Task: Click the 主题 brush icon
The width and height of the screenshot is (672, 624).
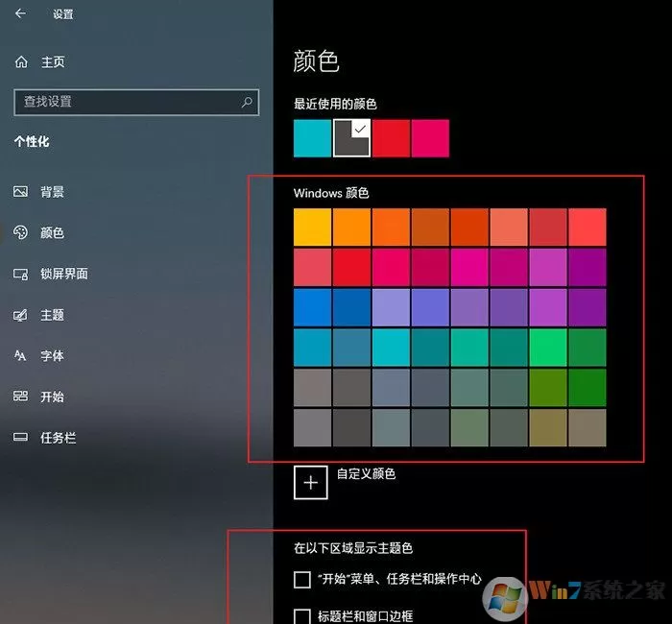Action: coord(20,315)
